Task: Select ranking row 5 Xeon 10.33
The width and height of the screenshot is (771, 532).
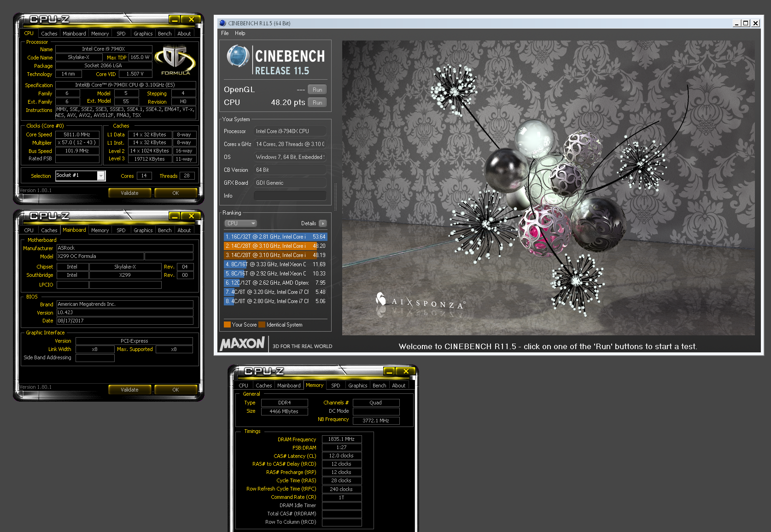Action: tap(275, 274)
